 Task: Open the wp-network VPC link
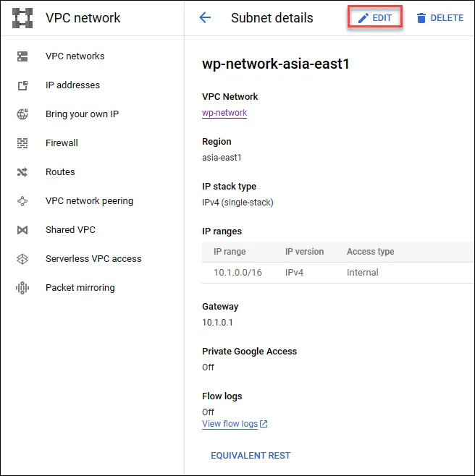[x=224, y=113]
